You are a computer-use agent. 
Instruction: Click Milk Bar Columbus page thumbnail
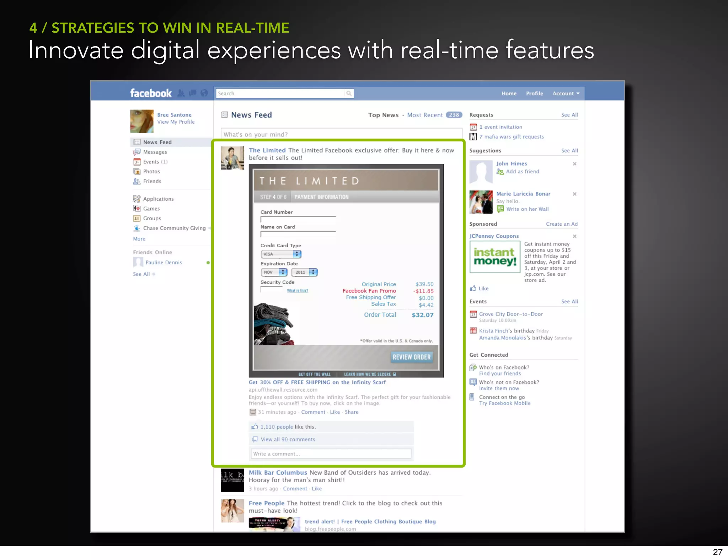(x=232, y=480)
